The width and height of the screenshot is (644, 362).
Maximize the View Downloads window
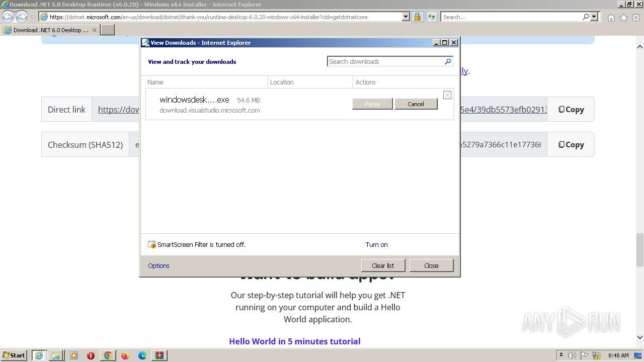point(445,43)
